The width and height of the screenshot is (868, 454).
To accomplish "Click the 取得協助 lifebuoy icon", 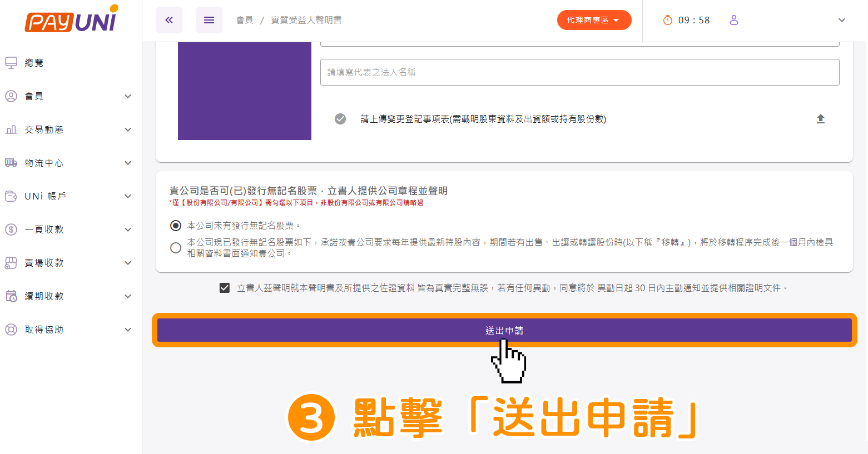I will coord(11,330).
